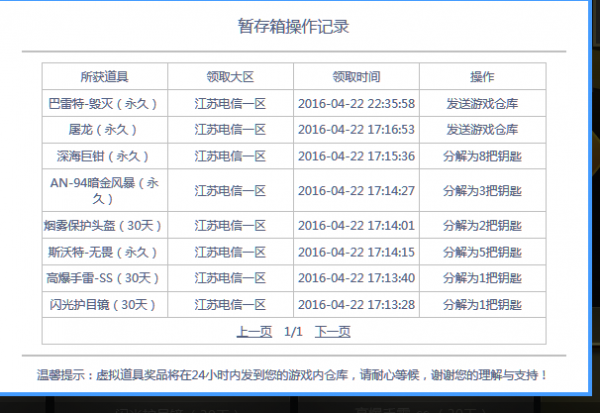Select item 巴雷特-毁灭（永久）

(103, 104)
